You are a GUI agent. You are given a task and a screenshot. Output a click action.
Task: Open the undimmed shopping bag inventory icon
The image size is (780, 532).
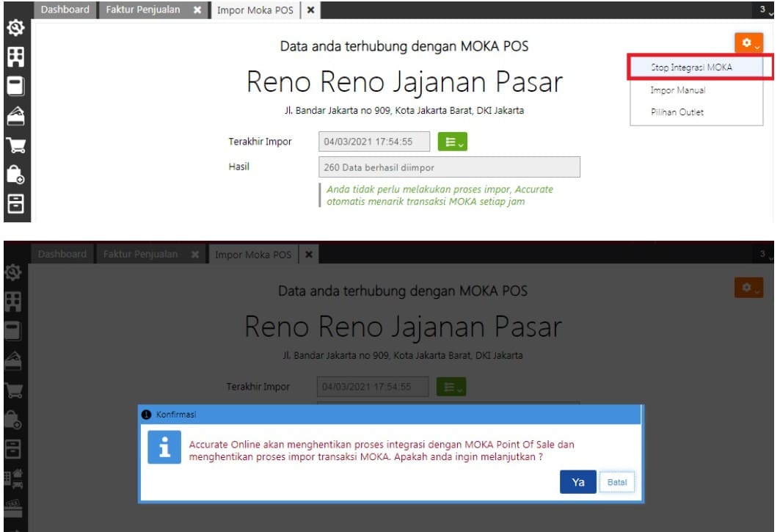click(x=15, y=174)
